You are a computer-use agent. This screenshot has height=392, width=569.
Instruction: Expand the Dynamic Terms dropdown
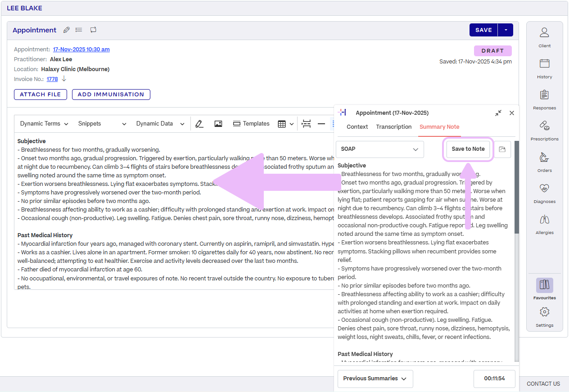(x=44, y=124)
